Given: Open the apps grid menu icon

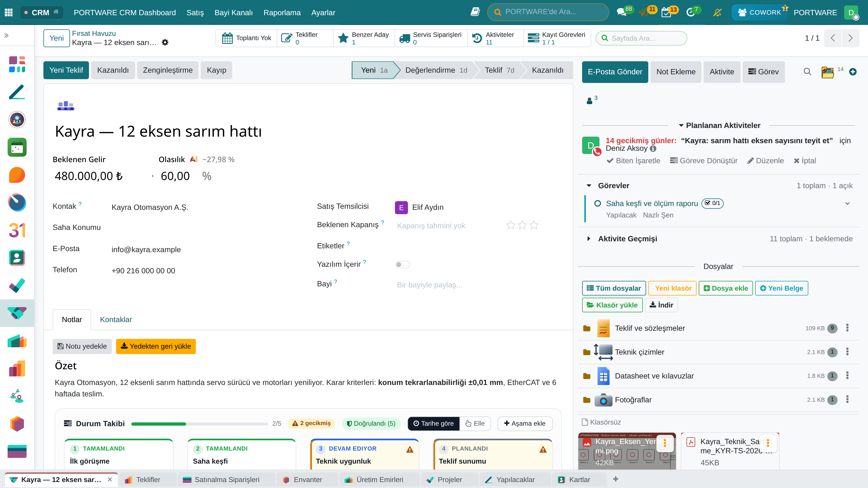Looking at the screenshot, I should (x=9, y=12).
